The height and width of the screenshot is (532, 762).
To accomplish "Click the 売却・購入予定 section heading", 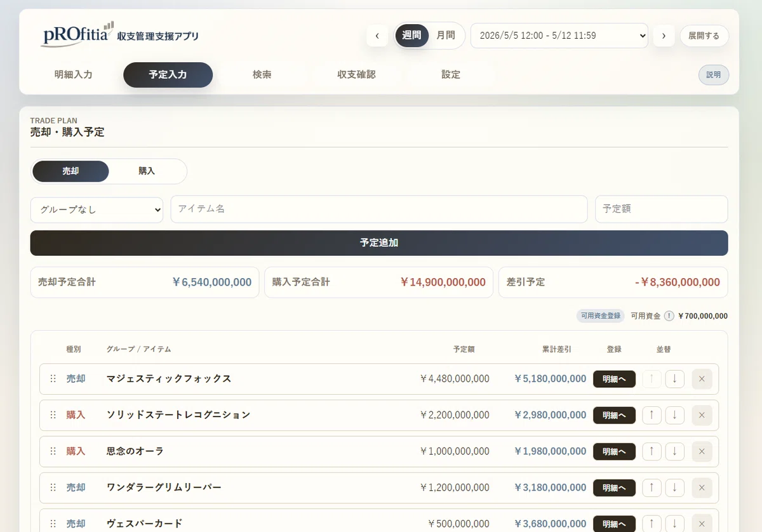I will (x=67, y=132).
